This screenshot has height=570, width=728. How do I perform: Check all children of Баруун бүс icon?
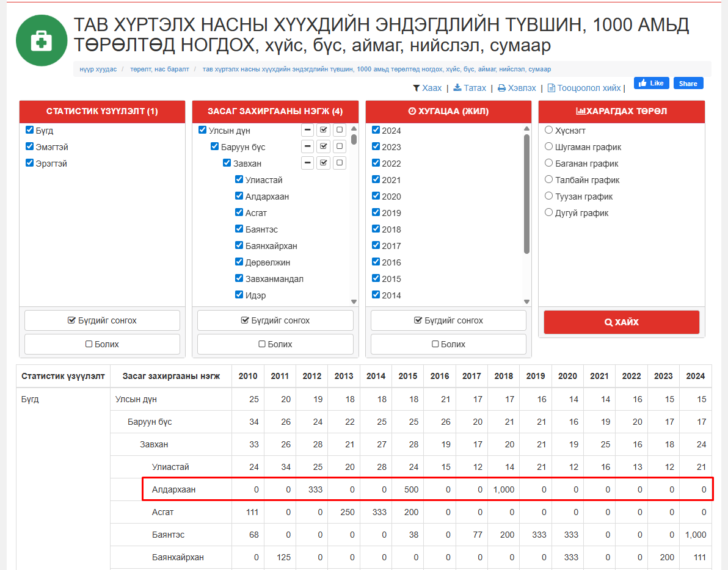pyautogui.click(x=324, y=146)
